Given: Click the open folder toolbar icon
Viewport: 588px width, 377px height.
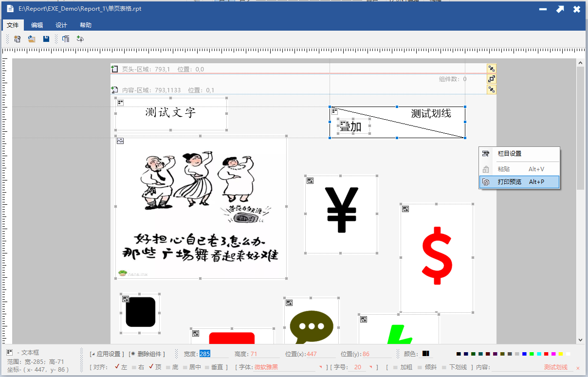Looking at the screenshot, I should point(32,39).
